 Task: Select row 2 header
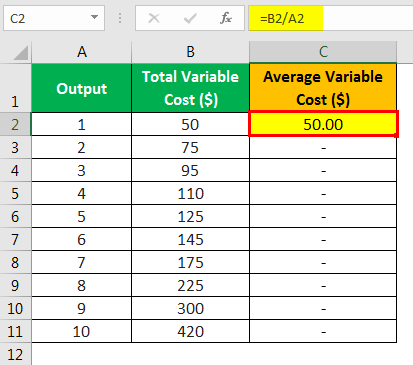(15, 124)
